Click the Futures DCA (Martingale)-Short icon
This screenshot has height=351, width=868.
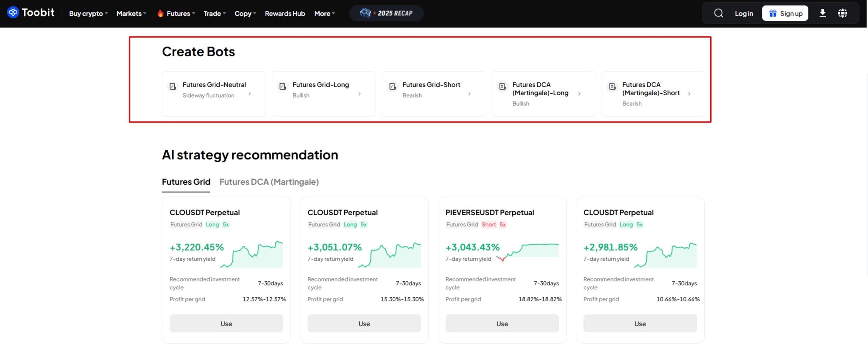(x=612, y=86)
